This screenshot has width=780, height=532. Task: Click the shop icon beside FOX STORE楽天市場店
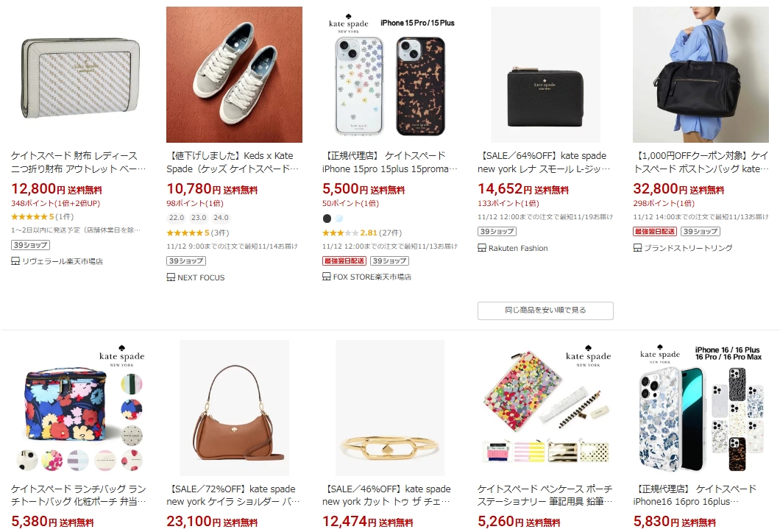tap(327, 277)
